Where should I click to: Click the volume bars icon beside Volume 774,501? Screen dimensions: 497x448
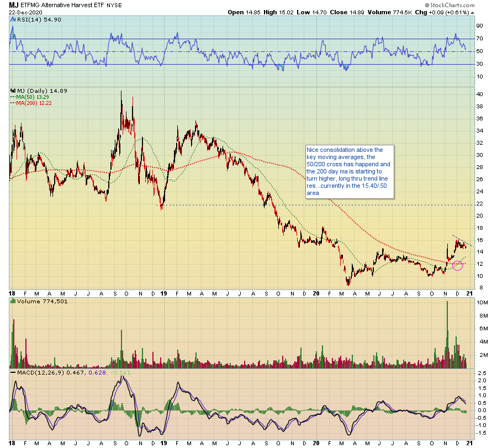coord(13,301)
